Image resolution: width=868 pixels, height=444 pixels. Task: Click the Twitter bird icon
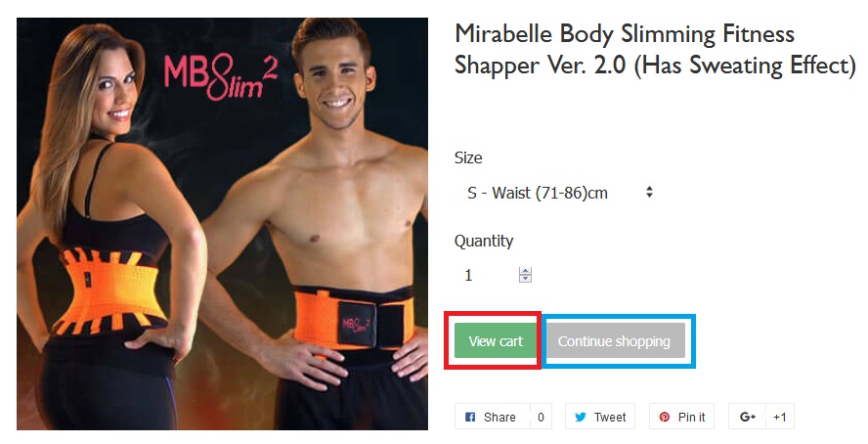581,418
